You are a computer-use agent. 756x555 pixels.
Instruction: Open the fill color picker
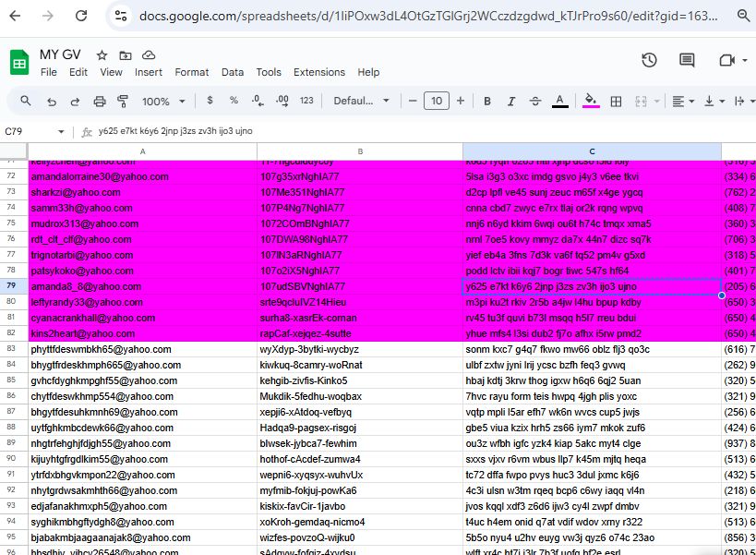pyautogui.click(x=591, y=101)
